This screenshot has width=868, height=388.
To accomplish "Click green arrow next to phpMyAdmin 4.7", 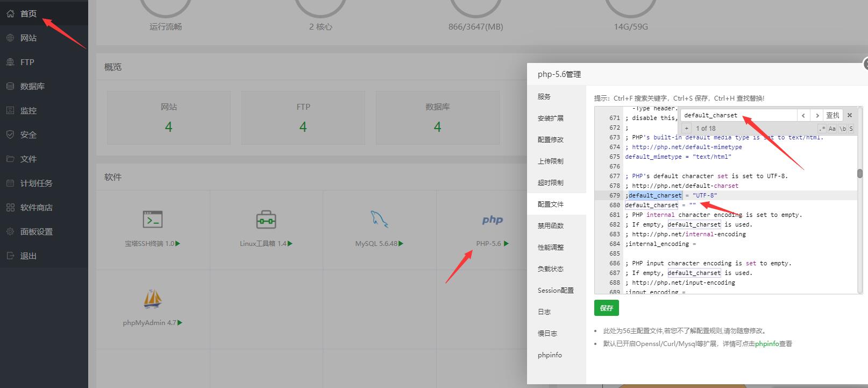I will coord(180,323).
